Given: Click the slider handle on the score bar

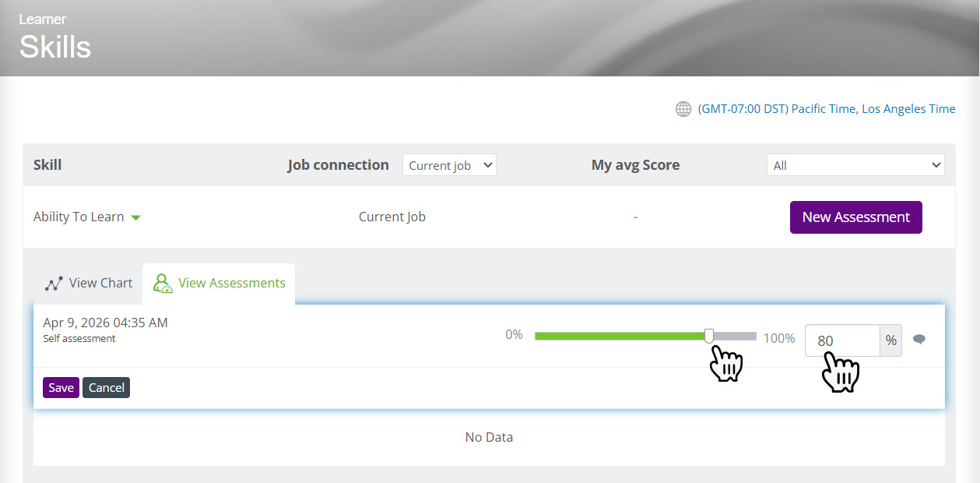Looking at the screenshot, I should point(709,336).
